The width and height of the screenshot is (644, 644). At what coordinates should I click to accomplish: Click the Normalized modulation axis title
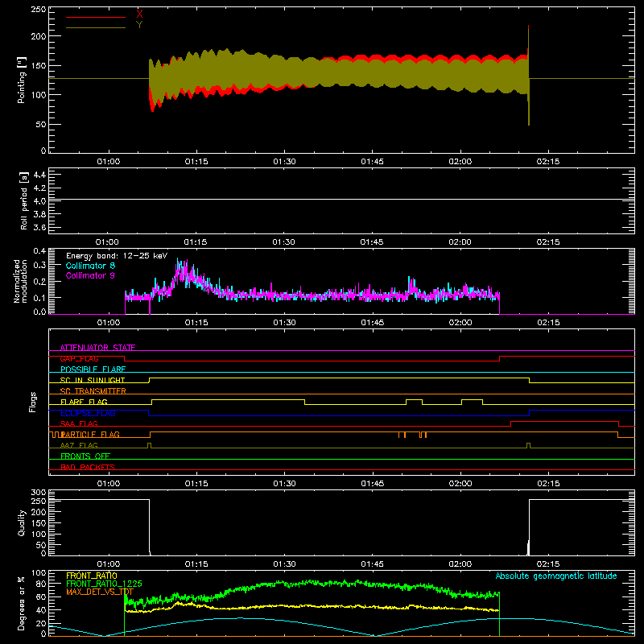[x=21, y=281]
